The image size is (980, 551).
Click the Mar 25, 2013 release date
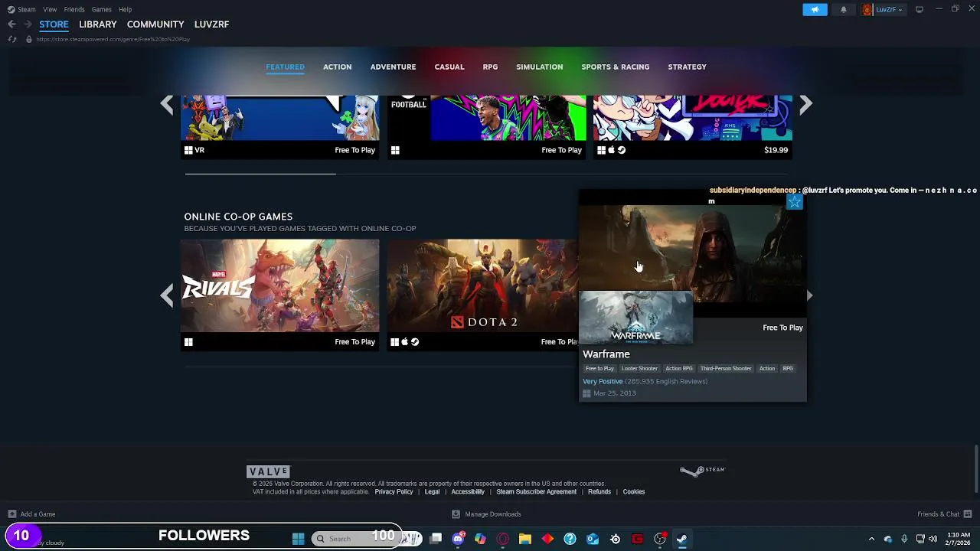click(x=615, y=393)
